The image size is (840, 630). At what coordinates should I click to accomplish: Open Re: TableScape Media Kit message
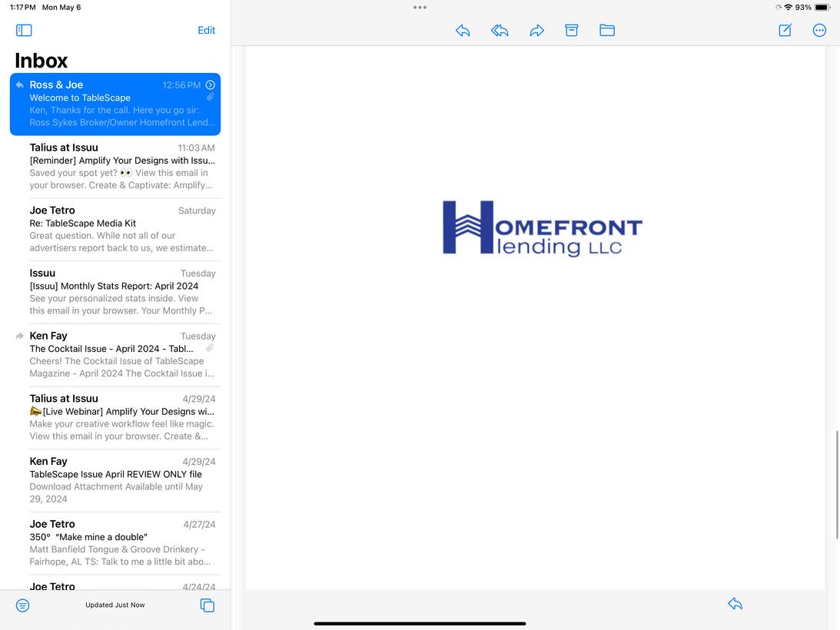115,229
